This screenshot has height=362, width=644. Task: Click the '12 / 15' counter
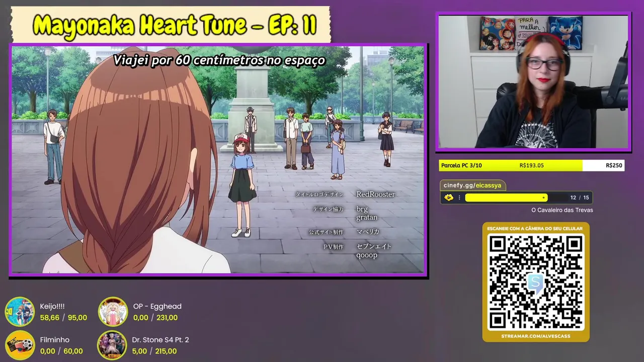[x=580, y=198]
